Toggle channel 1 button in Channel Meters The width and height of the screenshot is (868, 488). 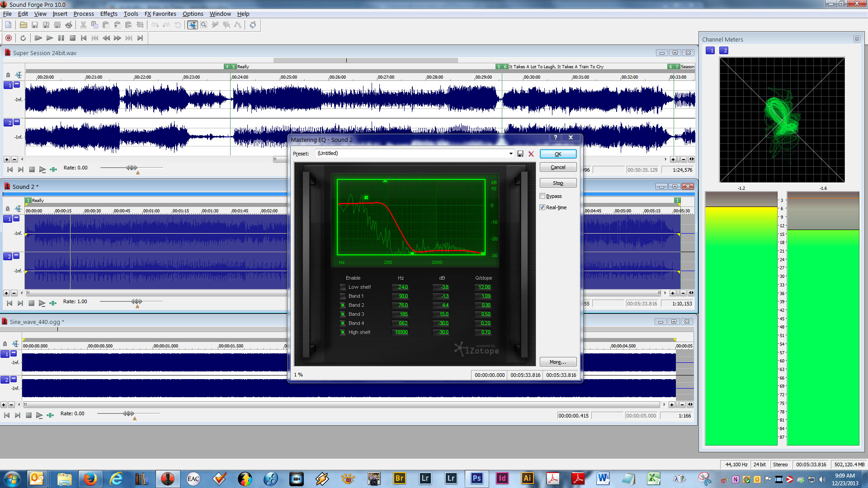point(710,51)
